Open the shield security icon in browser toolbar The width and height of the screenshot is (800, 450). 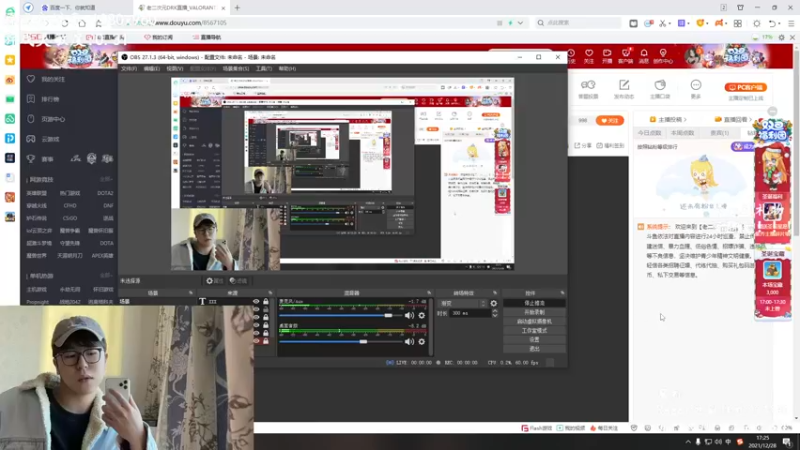click(x=700, y=23)
